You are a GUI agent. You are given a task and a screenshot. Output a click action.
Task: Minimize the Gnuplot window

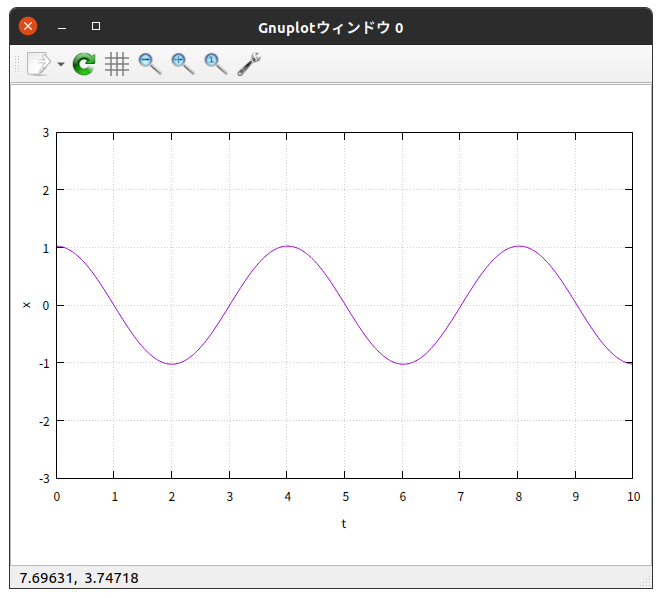point(62,28)
